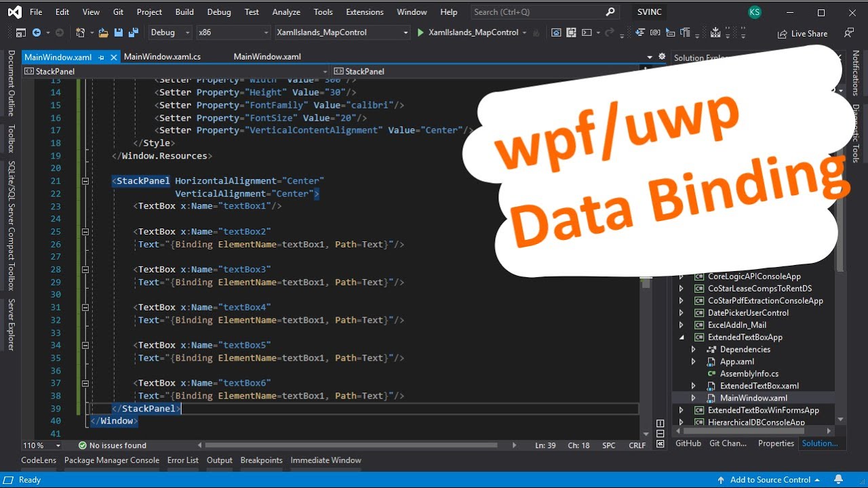Collapse the StackPanel outlining at line 21
The height and width of the screenshot is (488, 868).
[85, 181]
